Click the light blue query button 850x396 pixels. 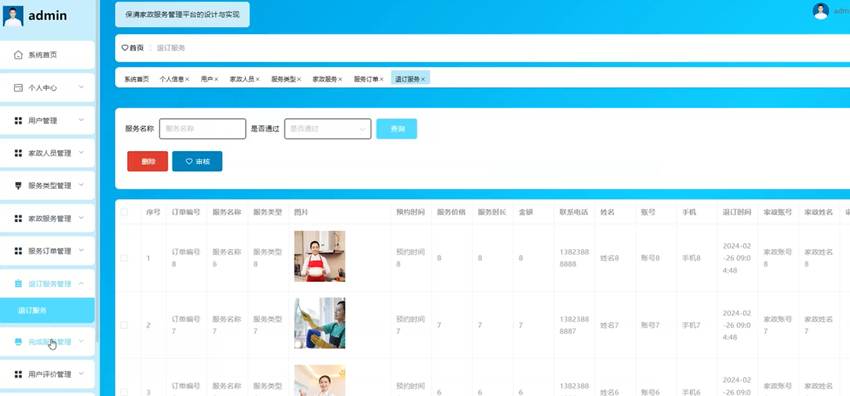[x=397, y=129]
